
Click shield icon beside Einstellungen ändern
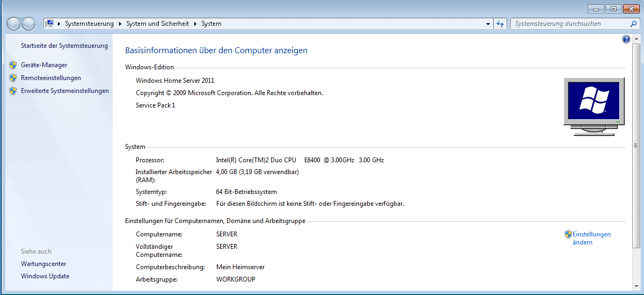click(568, 234)
